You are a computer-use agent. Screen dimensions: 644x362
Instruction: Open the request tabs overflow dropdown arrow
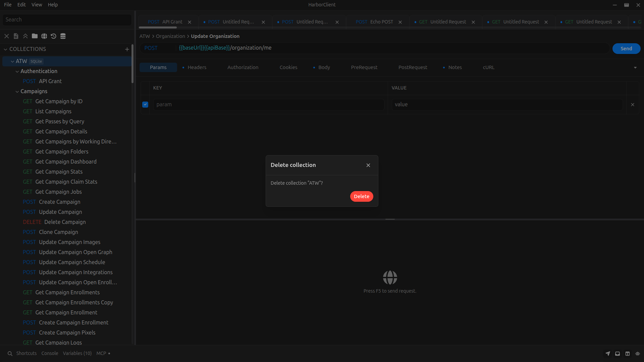[x=635, y=67]
